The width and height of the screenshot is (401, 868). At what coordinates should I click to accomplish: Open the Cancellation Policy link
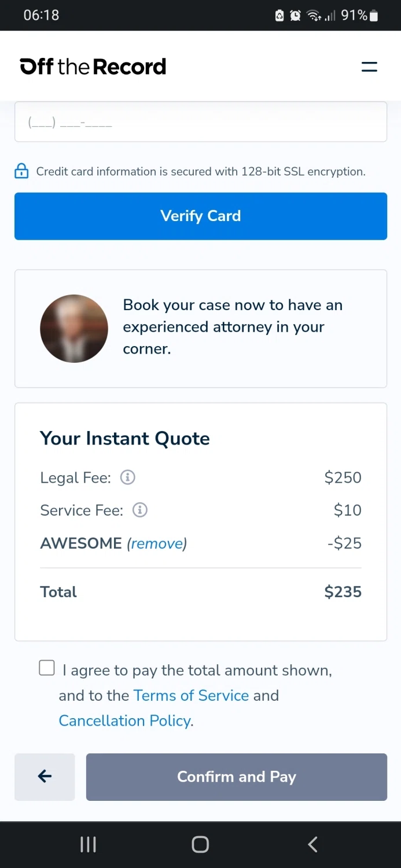(124, 720)
